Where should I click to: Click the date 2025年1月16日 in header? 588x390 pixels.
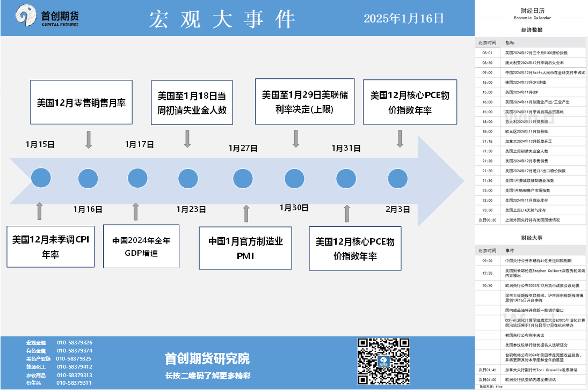[x=404, y=18]
